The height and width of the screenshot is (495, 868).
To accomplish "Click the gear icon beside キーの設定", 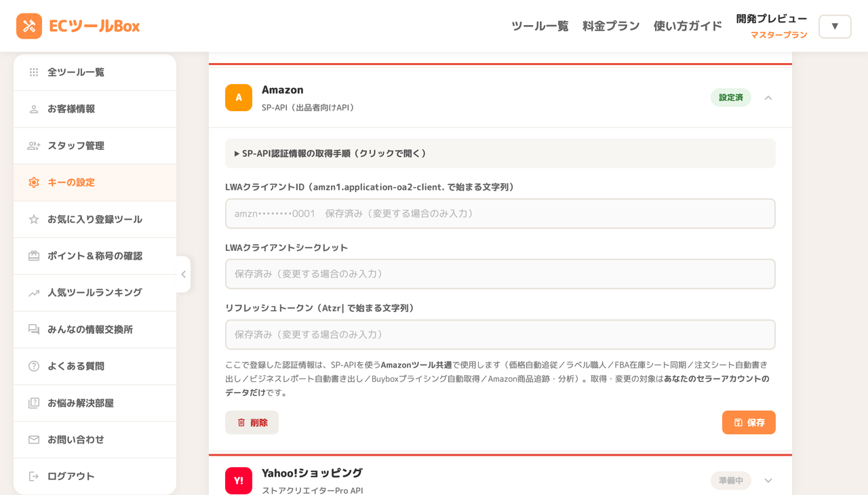I will pyautogui.click(x=34, y=182).
